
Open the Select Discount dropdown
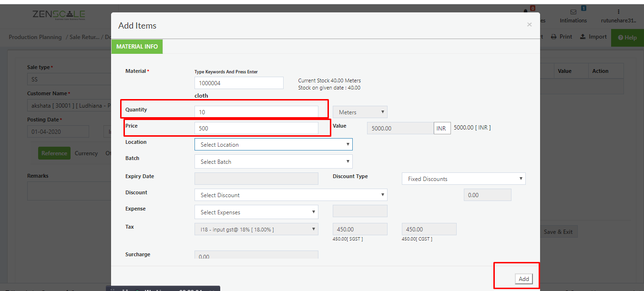(291, 195)
